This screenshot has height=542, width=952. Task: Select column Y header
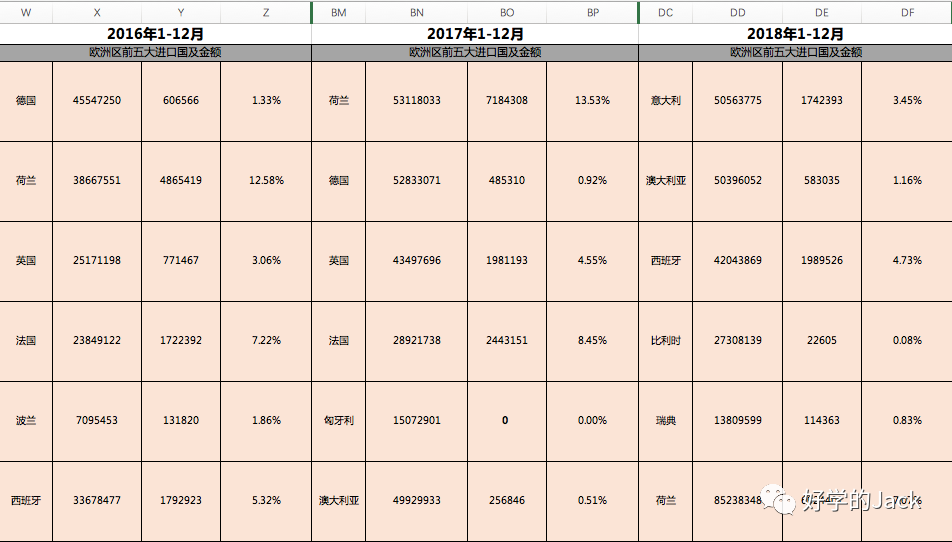pos(181,12)
